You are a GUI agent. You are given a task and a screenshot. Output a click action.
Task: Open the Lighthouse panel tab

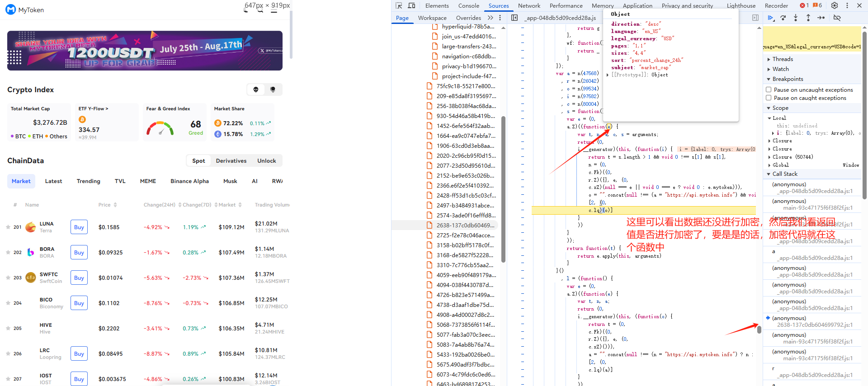[741, 5]
